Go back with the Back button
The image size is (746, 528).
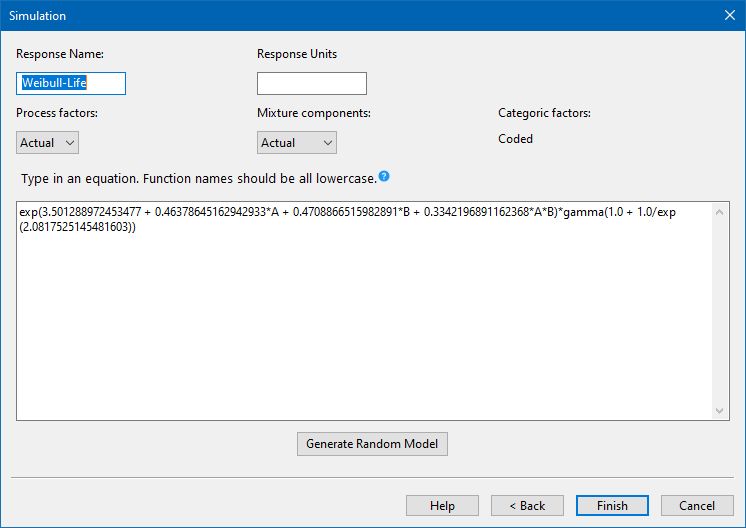pyautogui.click(x=527, y=506)
